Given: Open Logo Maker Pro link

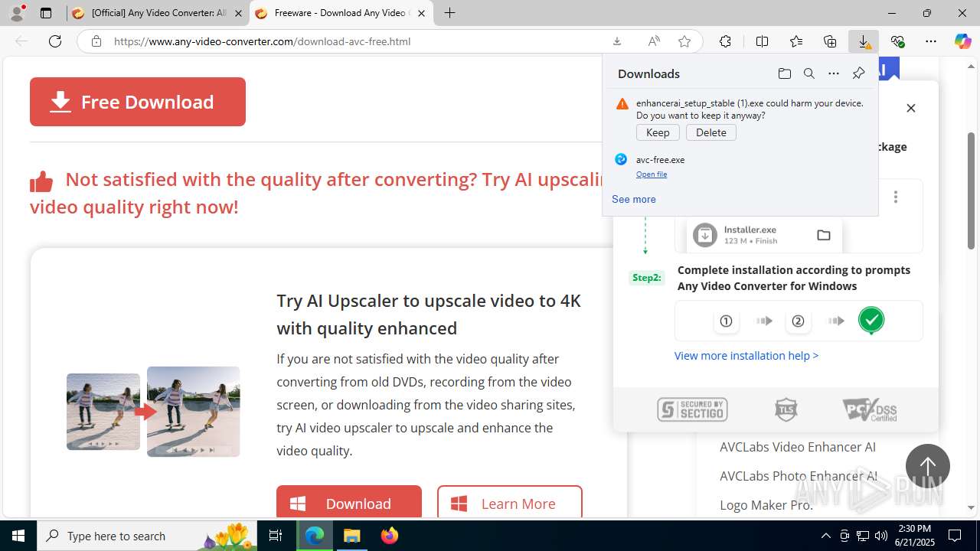Looking at the screenshot, I should (x=766, y=505).
